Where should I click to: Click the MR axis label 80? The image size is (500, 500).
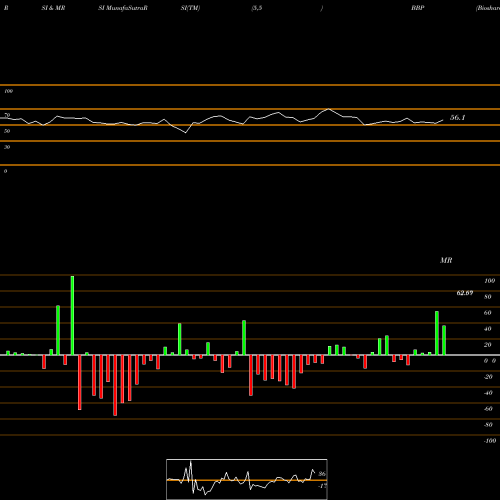(488, 297)
